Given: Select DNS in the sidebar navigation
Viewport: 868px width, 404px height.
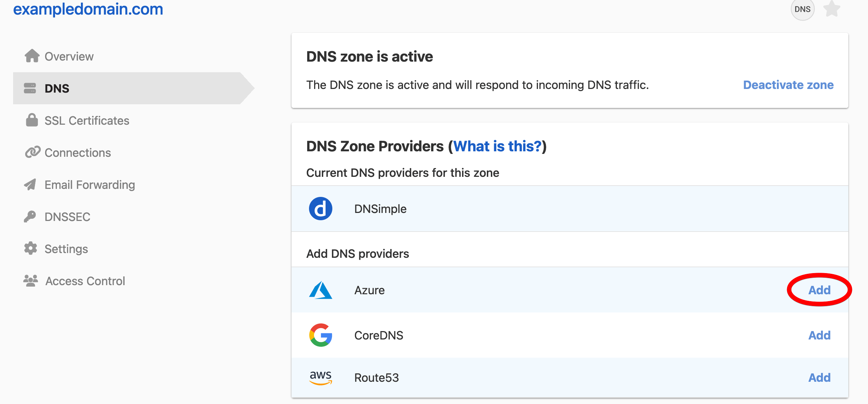Looking at the screenshot, I should (57, 88).
